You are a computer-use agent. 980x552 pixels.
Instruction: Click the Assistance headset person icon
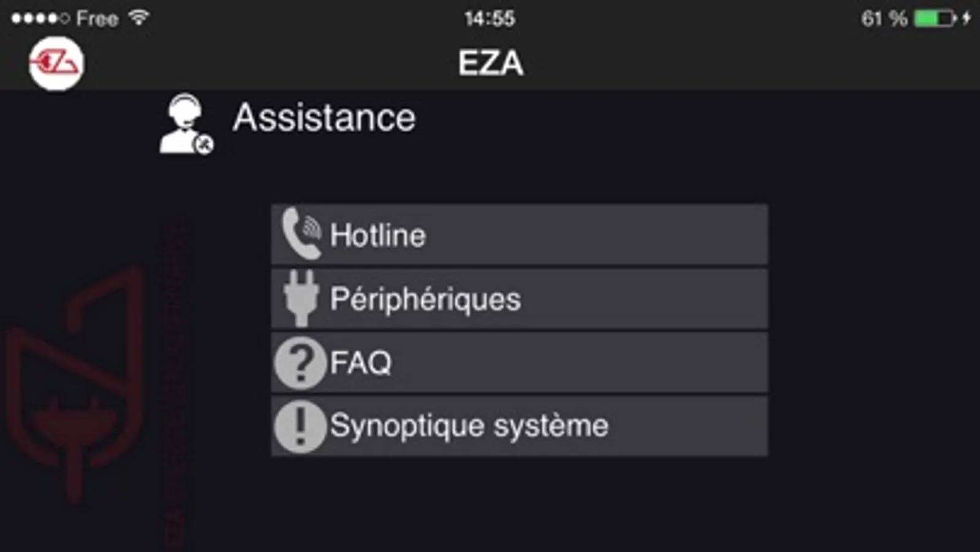[186, 124]
